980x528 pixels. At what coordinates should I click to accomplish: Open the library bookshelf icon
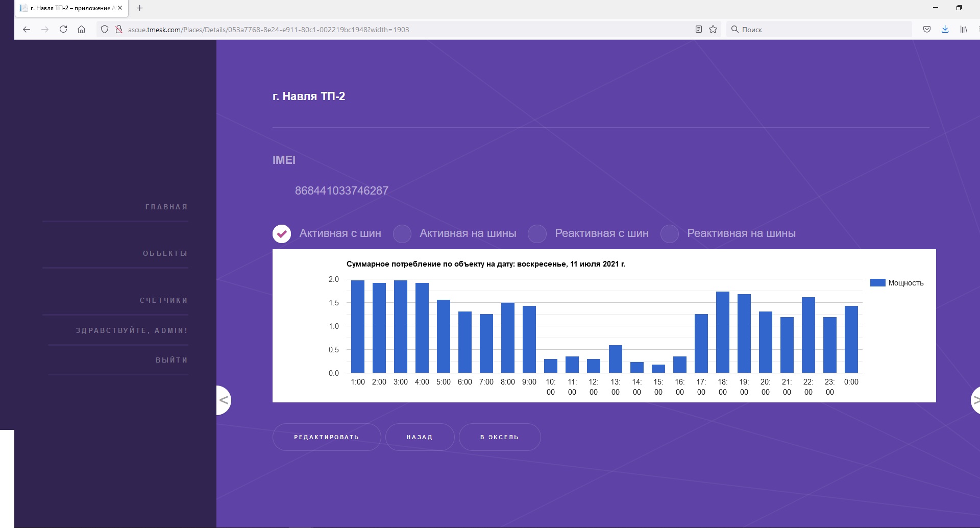coord(963,30)
